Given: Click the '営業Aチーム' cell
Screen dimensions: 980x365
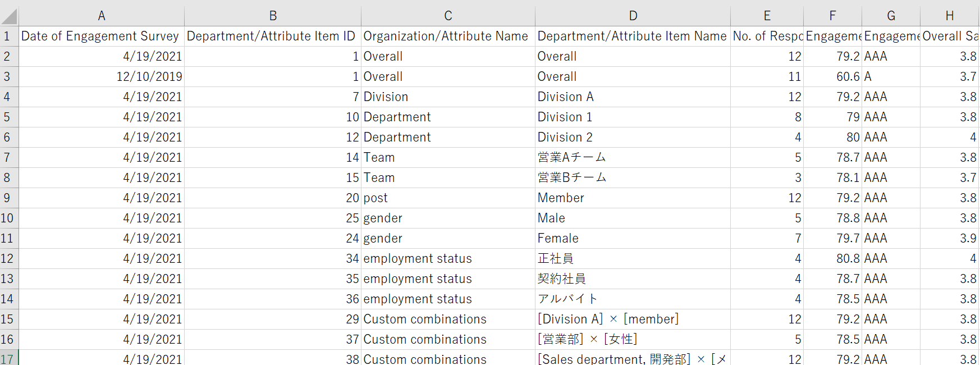Looking at the screenshot, I should point(632,158).
